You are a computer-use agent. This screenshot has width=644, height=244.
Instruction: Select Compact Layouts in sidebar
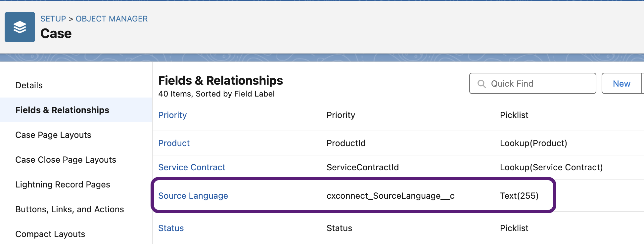click(x=50, y=234)
